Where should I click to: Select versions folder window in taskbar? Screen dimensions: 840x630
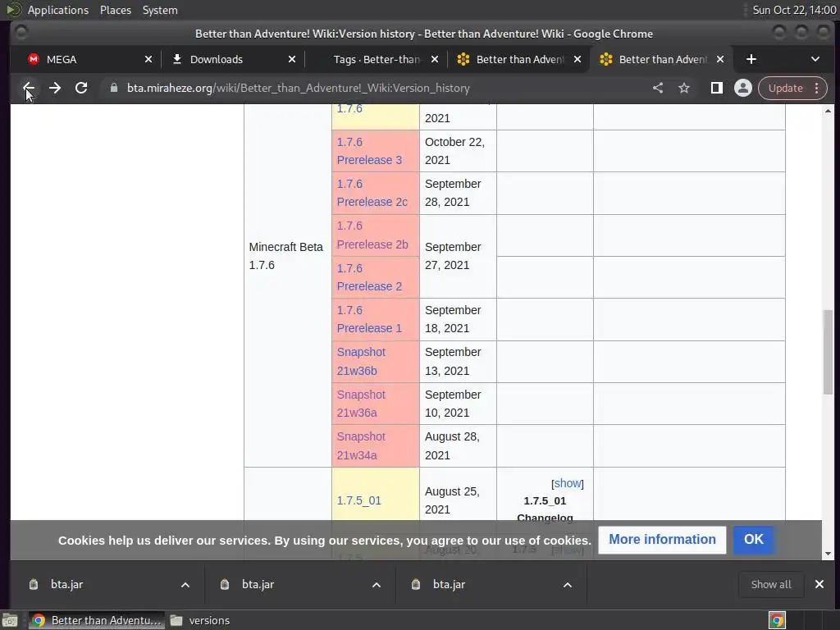click(200, 620)
